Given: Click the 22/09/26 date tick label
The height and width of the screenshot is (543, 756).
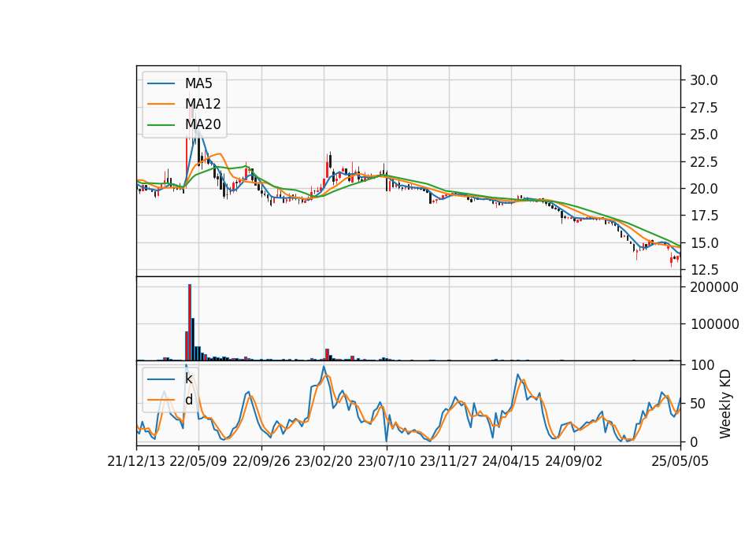Looking at the screenshot, I should (261, 461).
